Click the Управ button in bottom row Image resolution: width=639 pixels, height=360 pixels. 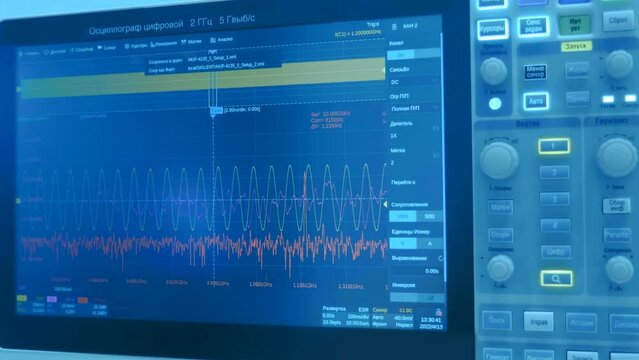pos(538,322)
